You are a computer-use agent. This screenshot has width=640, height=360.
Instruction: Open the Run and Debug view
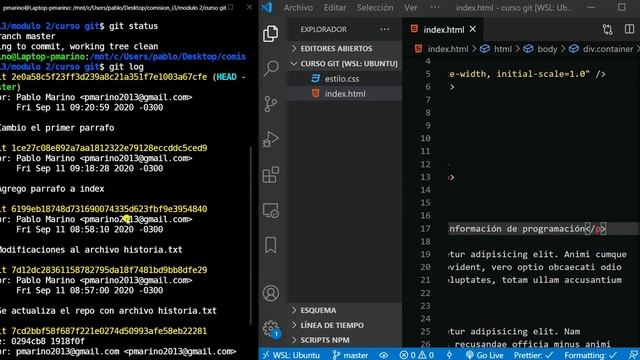click(271, 139)
